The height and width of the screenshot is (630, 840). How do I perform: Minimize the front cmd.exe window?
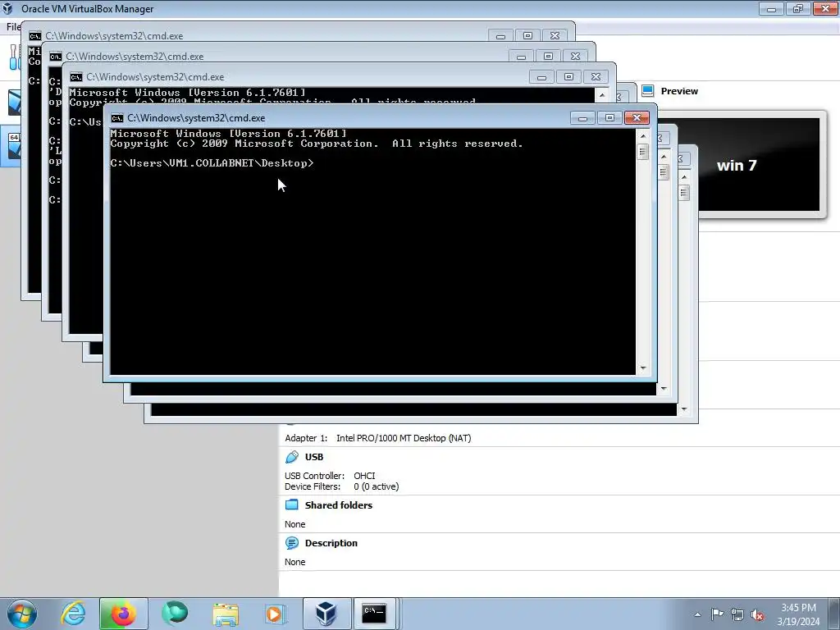pyautogui.click(x=582, y=118)
